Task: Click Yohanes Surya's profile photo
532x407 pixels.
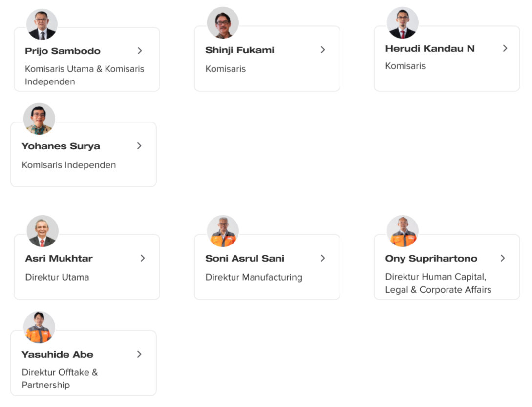Action: click(39, 119)
